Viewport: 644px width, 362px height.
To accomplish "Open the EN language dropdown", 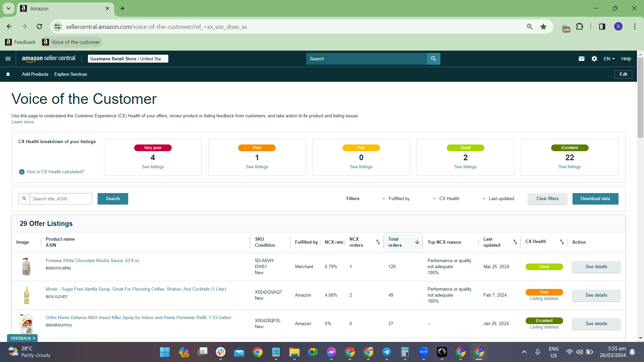I will click(x=609, y=59).
